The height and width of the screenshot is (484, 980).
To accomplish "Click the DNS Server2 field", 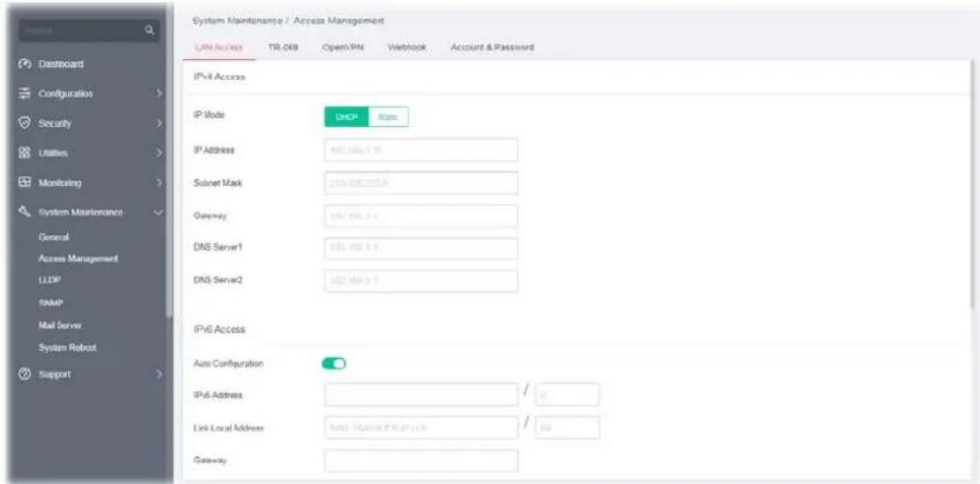I will point(421,281).
